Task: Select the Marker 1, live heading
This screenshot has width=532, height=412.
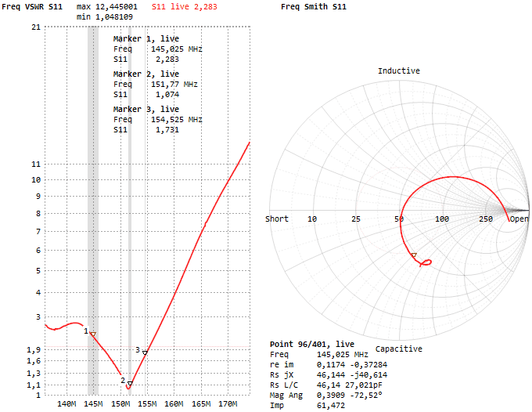Action: (146, 38)
